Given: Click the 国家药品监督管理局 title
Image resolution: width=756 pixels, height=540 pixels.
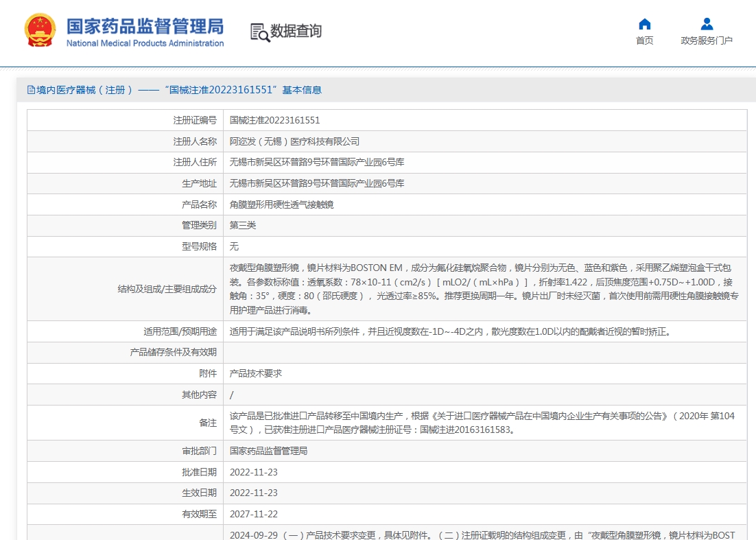Looking at the screenshot, I should [145, 26].
